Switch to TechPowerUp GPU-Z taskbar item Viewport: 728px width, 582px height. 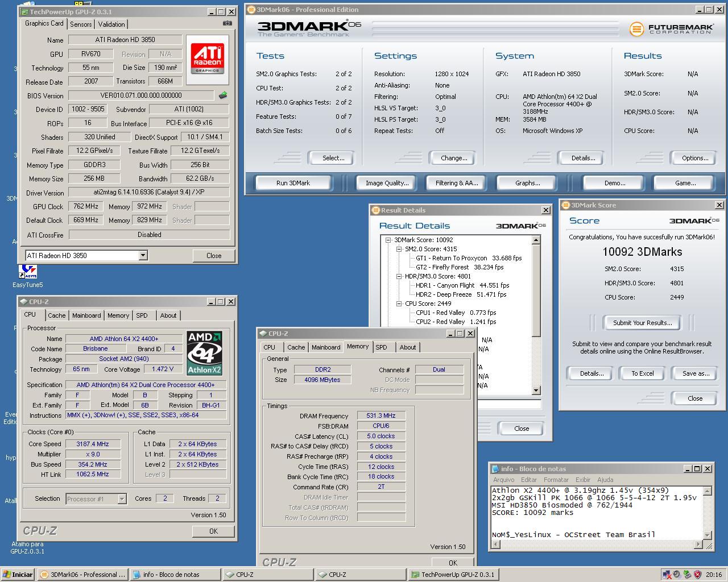tap(453, 575)
